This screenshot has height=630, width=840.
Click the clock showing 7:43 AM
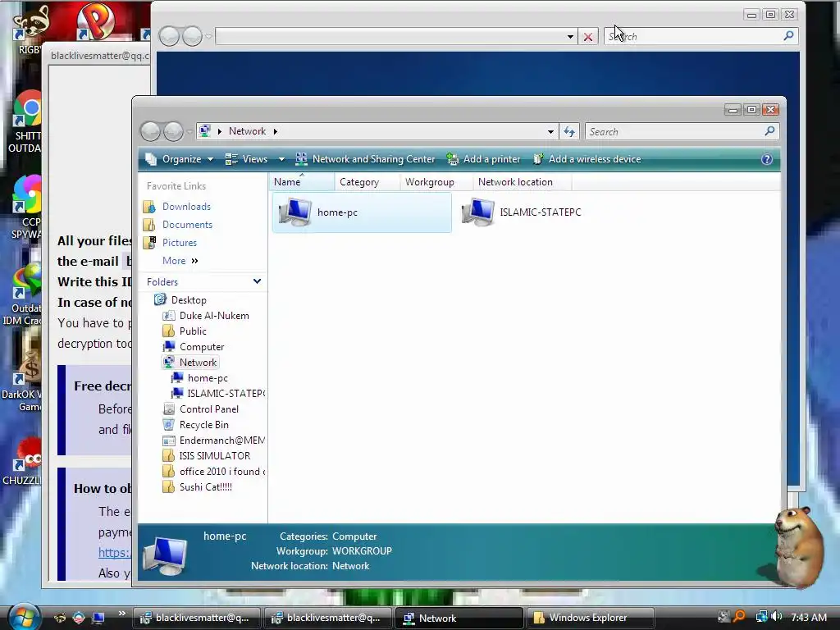[x=809, y=618]
